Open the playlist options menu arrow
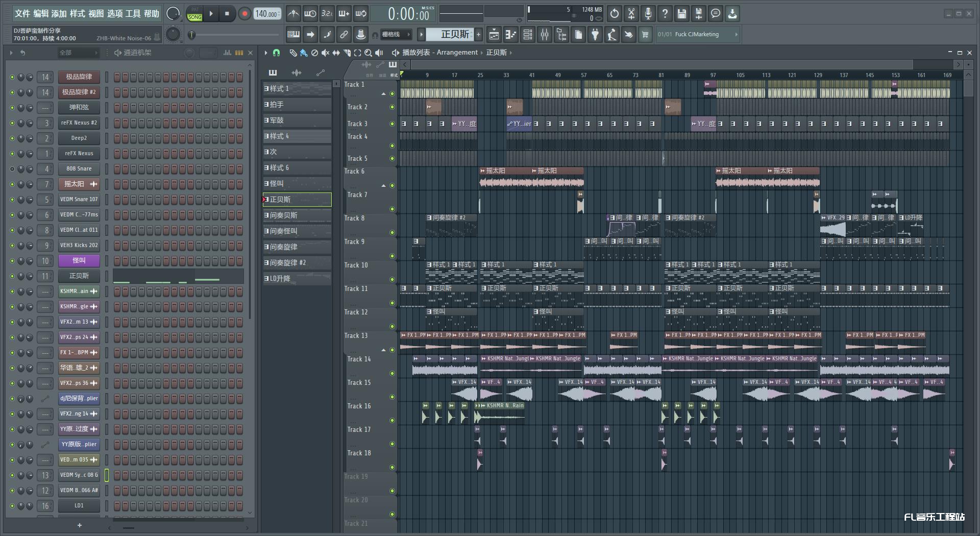Screen dimensions: 980x536 click(x=265, y=53)
